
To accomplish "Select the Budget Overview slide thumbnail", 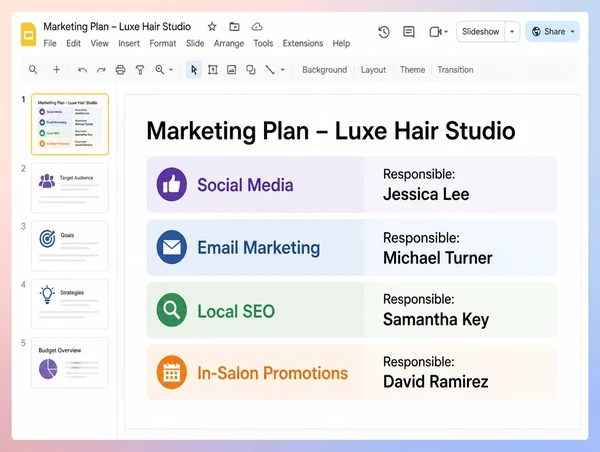I will (x=70, y=362).
